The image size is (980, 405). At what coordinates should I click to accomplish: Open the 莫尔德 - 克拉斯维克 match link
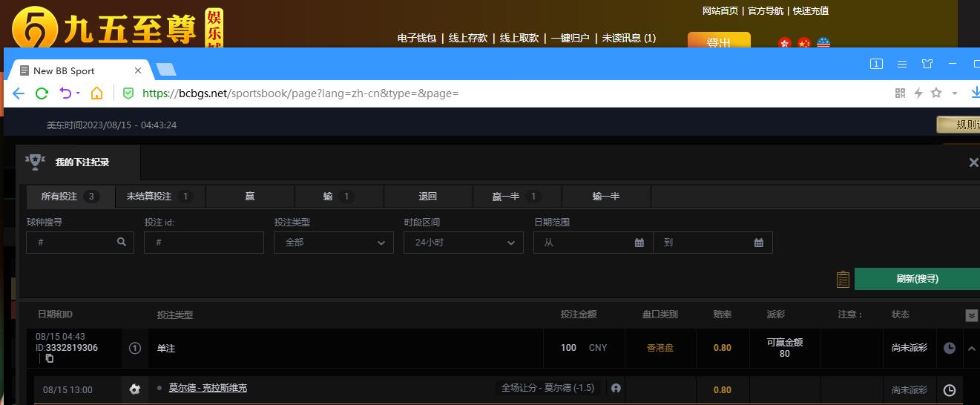point(208,388)
